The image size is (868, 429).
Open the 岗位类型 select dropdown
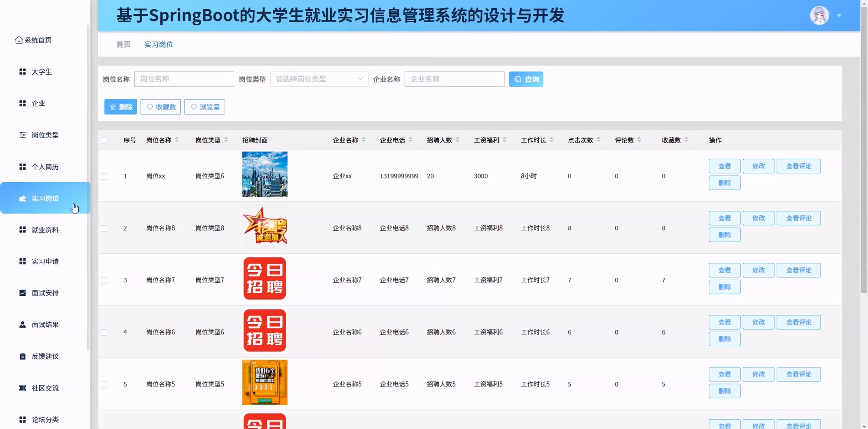tap(319, 79)
